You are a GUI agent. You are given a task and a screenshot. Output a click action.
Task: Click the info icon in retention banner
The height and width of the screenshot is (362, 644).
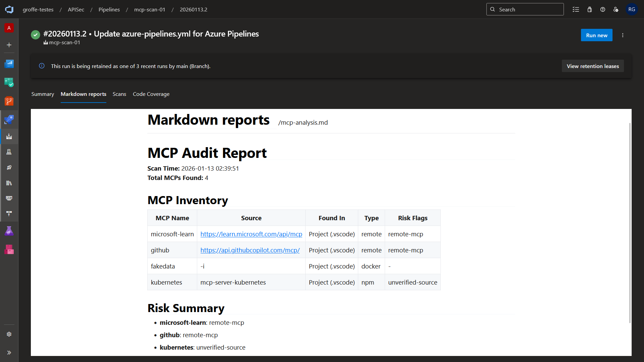[42, 66]
